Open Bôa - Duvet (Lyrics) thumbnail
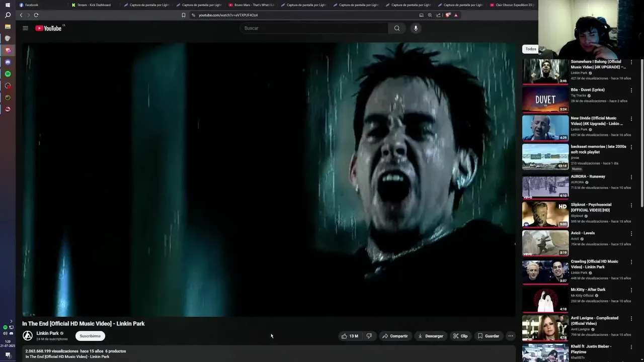 coord(545,100)
